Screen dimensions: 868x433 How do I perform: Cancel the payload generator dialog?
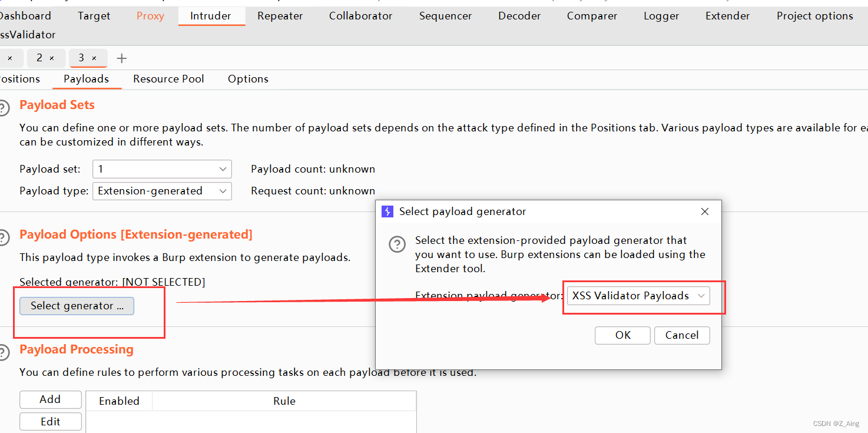(682, 335)
